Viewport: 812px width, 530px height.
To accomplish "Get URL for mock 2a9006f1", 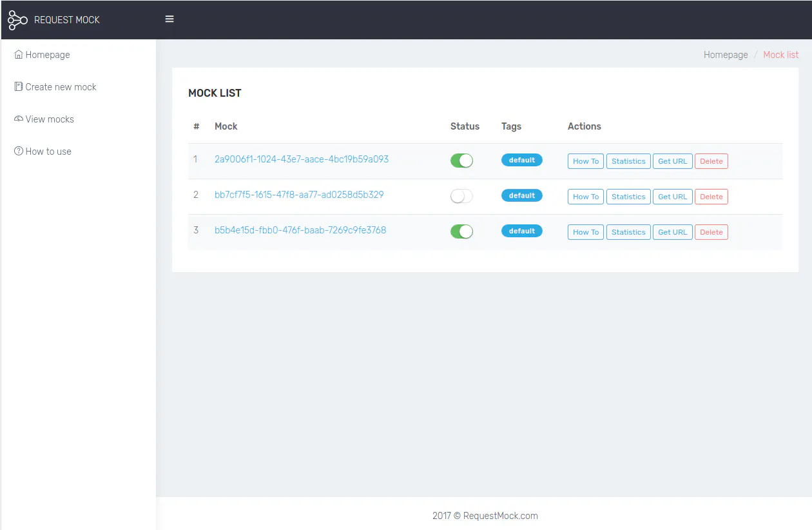I will [673, 161].
